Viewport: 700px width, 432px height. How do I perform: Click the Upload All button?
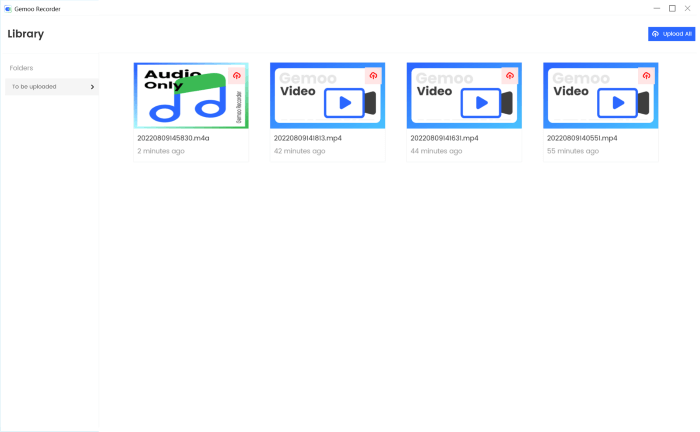[671, 34]
